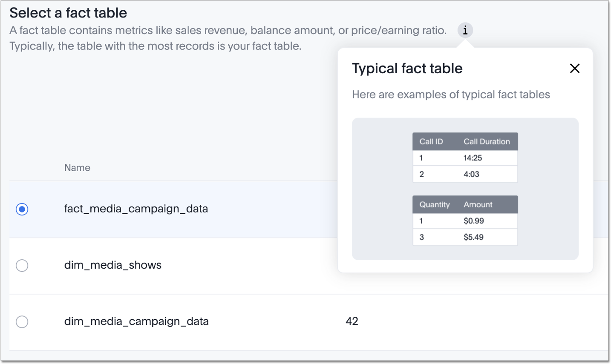Select the dim_media_campaign_data radio button
The image size is (611, 364).
click(22, 322)
